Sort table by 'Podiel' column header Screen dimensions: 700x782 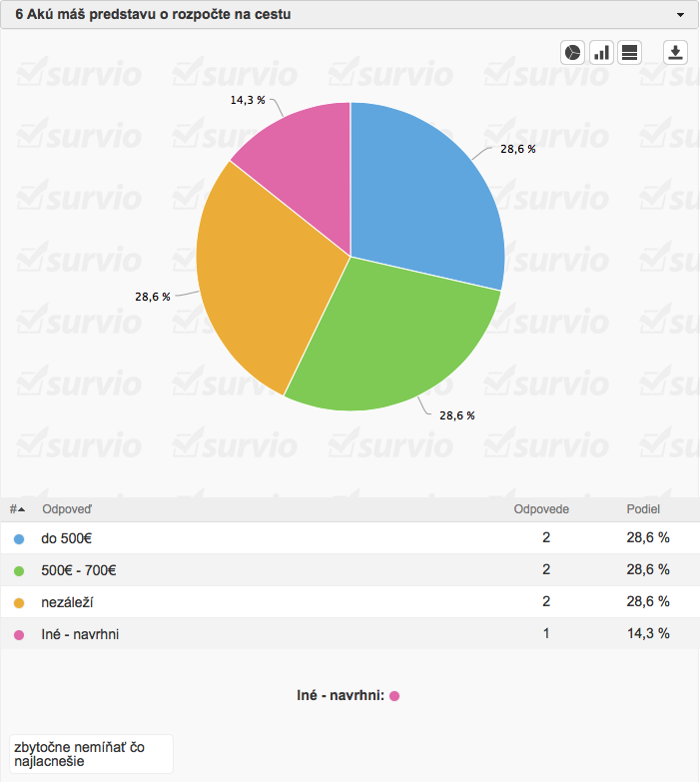point(643,509)
